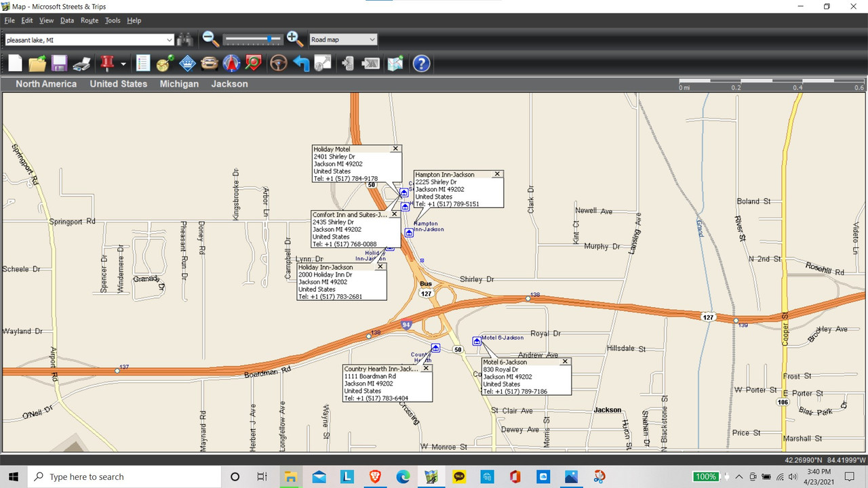Click the compass GPS icon
Screen dimensions: 868x488
pos(232,64)
